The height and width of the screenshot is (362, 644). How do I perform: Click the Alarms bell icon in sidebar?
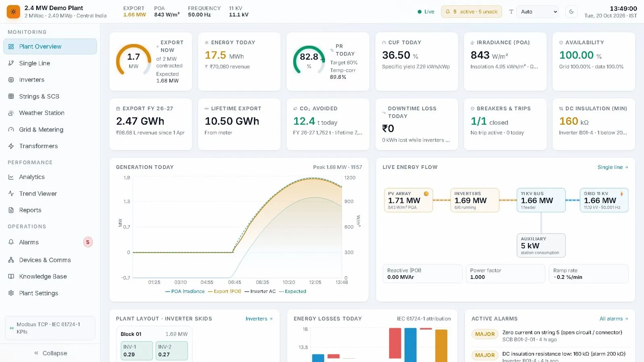point(11,242)
